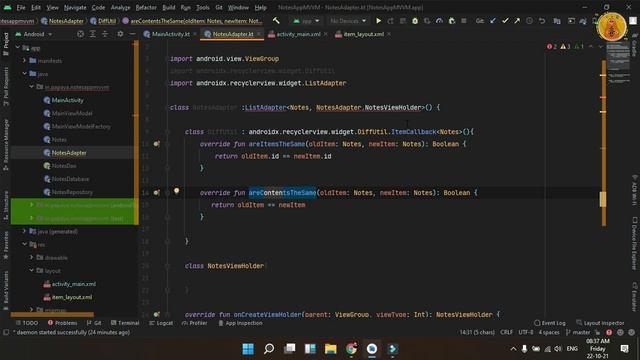Click the red errors indicator in editor

click(551, 47)
